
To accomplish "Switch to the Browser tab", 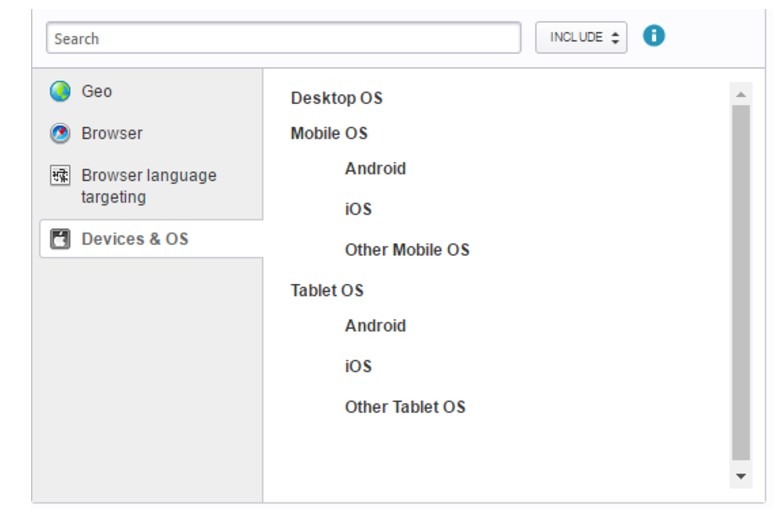I will tap(112, 133).
